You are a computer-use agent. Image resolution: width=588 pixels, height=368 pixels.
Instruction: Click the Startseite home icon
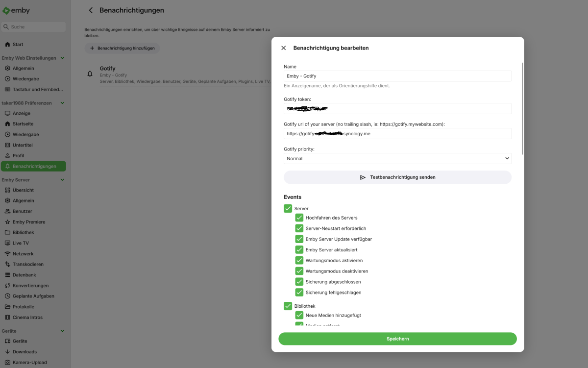coord(7,124)
